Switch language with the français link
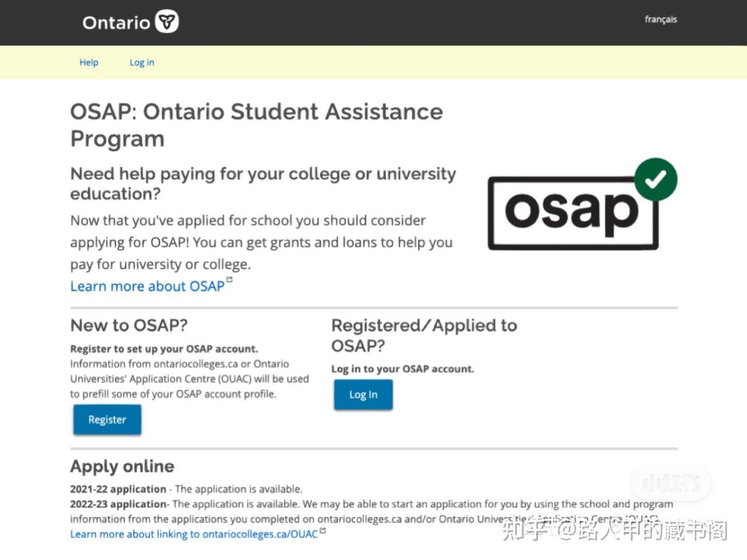The height and width of the screenshot is (560, 747). point(661,19)
